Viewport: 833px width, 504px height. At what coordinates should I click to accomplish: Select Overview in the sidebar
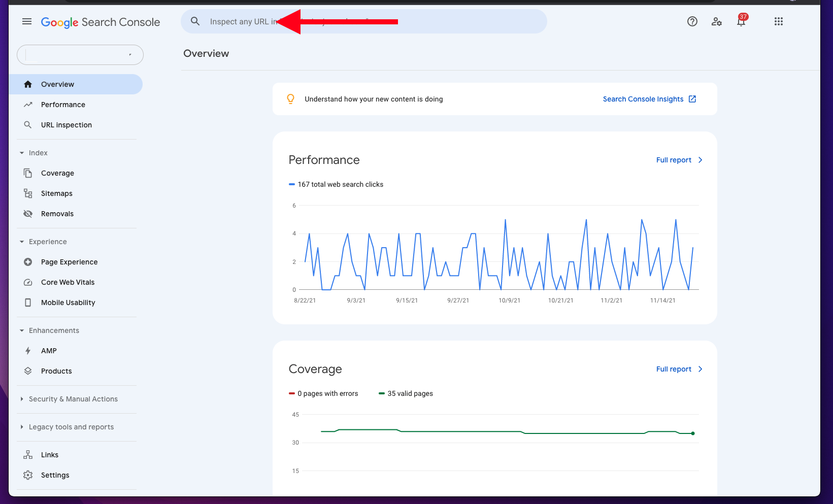[x=76, y=84]
